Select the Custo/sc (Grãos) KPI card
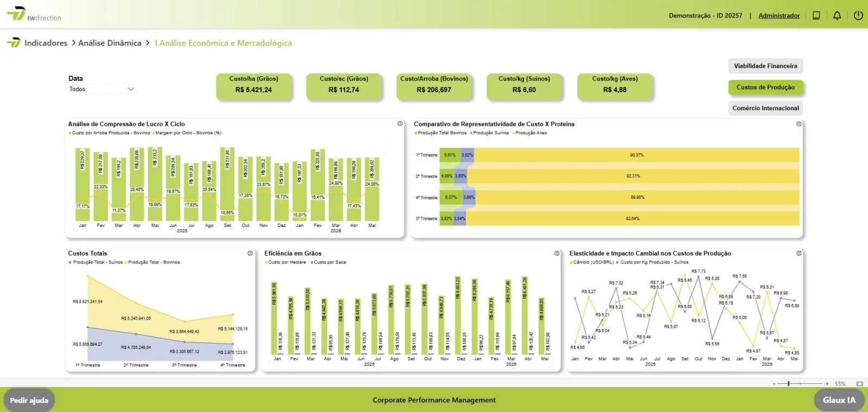 click(344, 87)
